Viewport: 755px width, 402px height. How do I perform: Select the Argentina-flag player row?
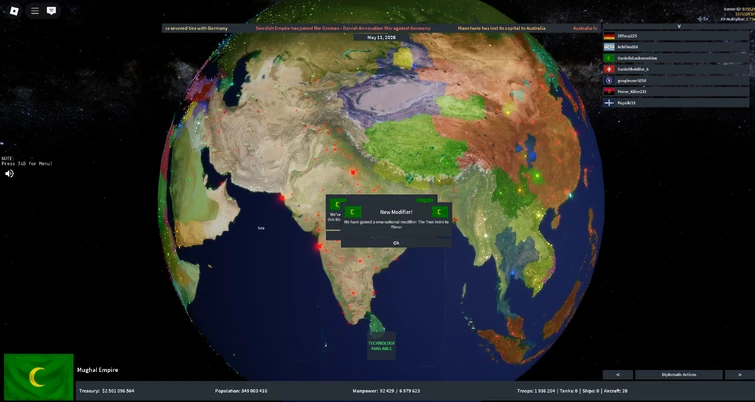676,47
